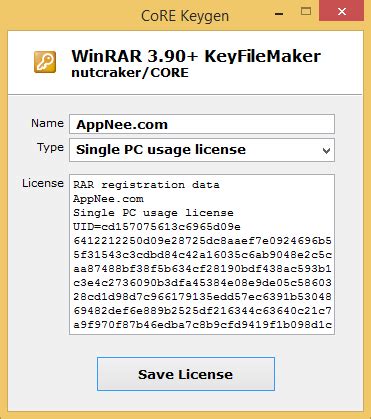The image size is (371, 419).
Task: Click the 'RAR registration data' line
Action: [x=146, y=185]
